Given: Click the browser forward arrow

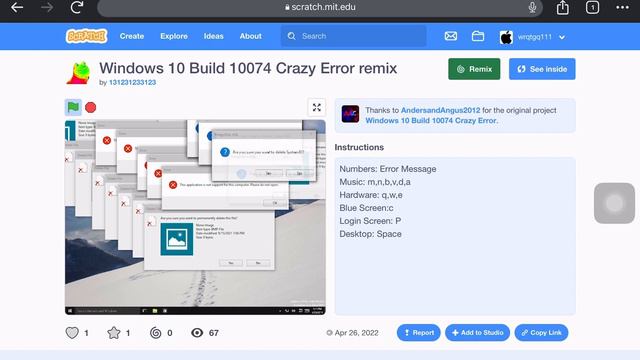Looking at the screenshot, I should click(x=47, y=7).
